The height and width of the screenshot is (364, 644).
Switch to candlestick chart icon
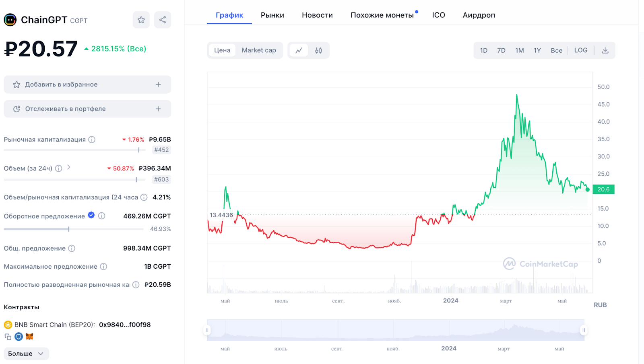click(318, 50)
